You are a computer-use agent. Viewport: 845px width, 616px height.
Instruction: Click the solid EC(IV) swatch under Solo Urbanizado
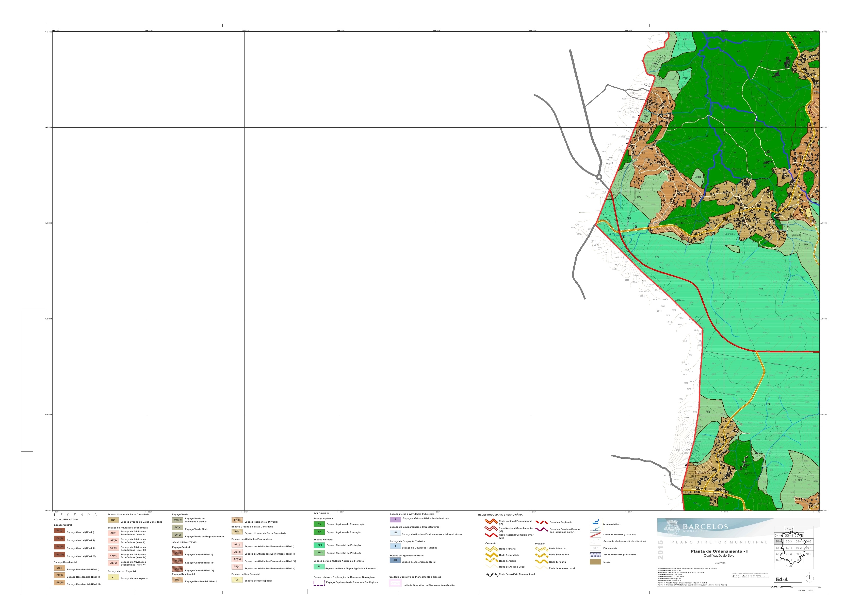click(59, 554)
